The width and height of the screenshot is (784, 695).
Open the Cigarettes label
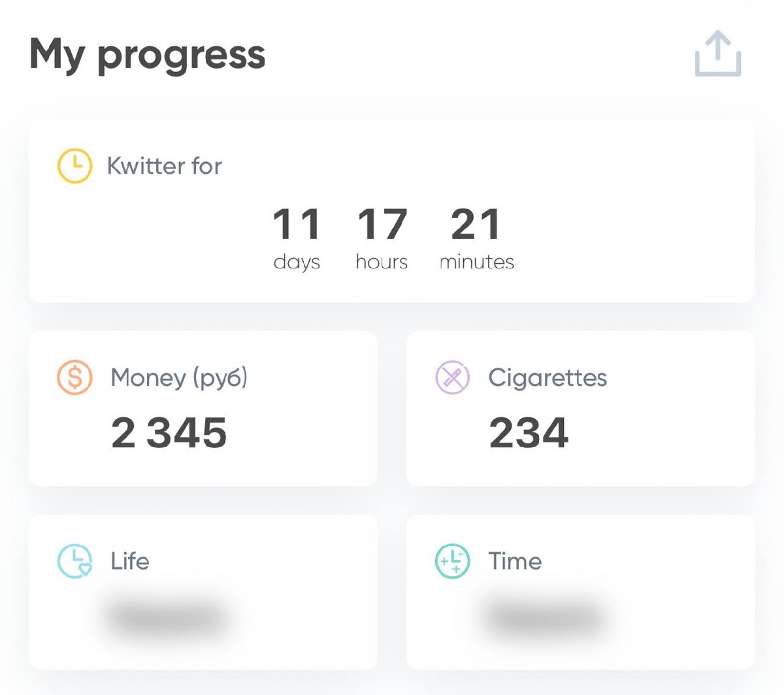(547, 378)
